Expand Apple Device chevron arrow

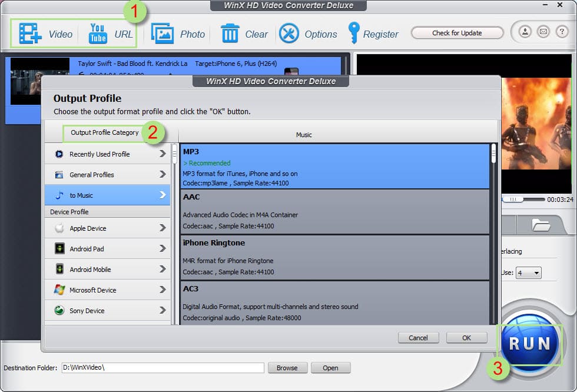[163, 228]
